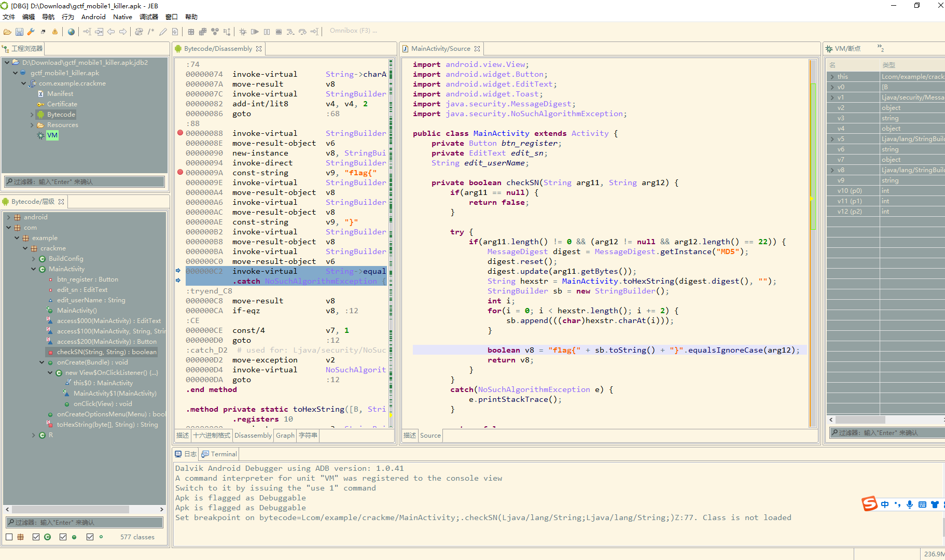Viewport: 945px width, 560px height.
Task: Click the project explorer filter input
Action: 85,181
